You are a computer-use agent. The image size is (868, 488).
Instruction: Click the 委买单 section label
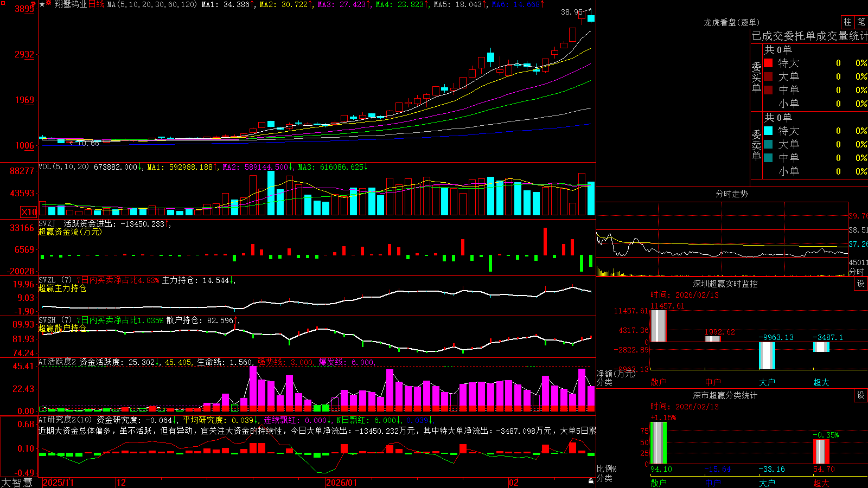tap(756, 77)
